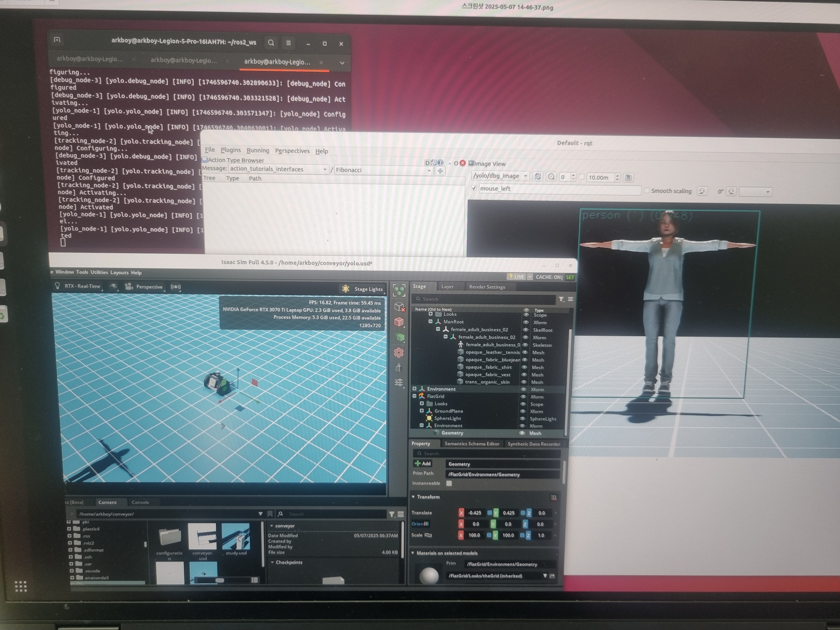Click the red gear physics icon
This screenshot has height=630, width=840.
point(399,353)
